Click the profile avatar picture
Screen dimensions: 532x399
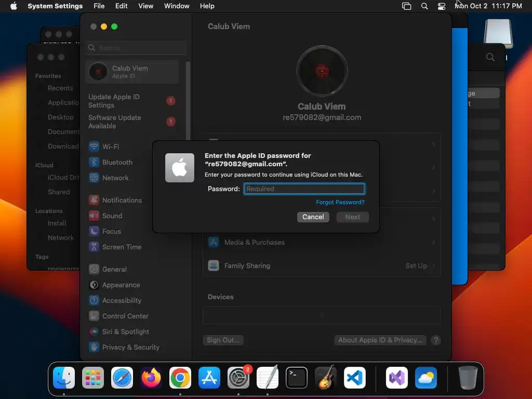point(322,71)
